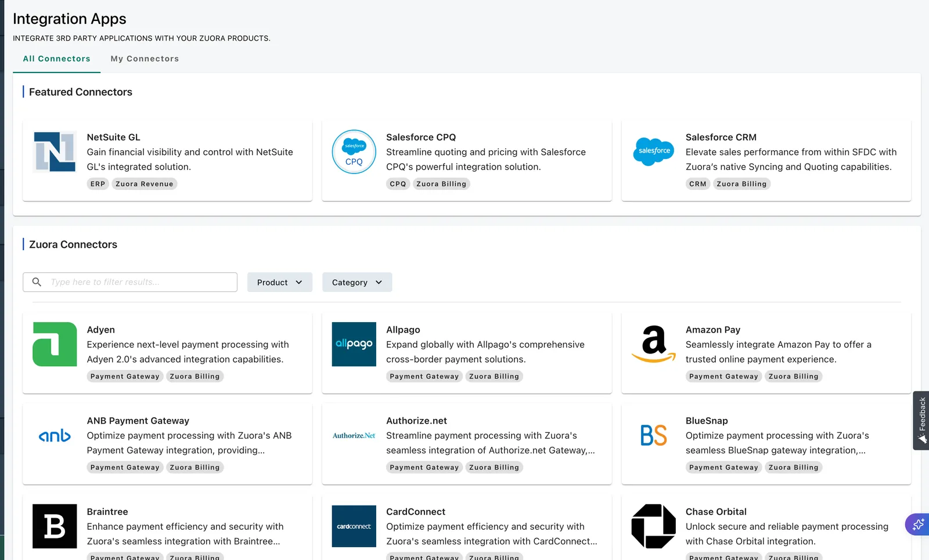Click Zuora Billing tag on Salesforce CPQ
This screenshot has width=929, height=560.
[x=441, y=184]
